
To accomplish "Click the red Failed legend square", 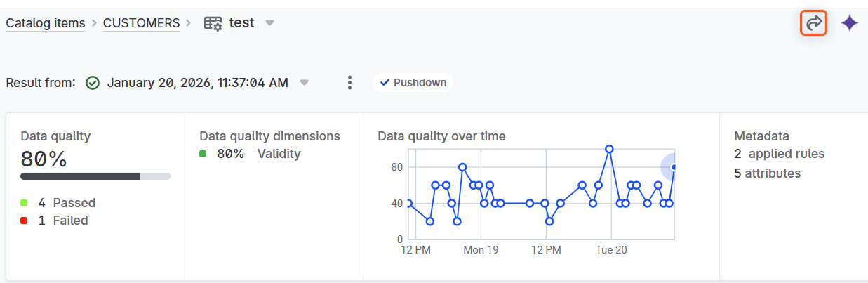I will pos(25,221).
